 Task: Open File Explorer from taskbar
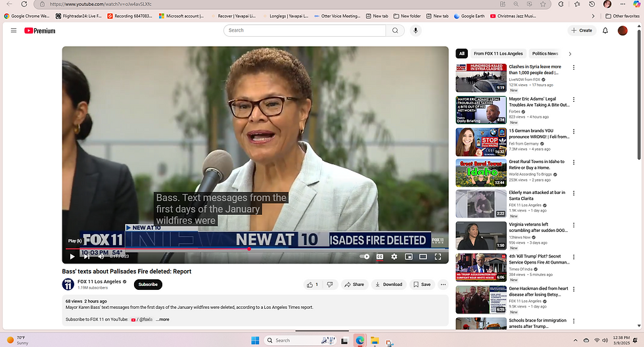pos(375,340)
